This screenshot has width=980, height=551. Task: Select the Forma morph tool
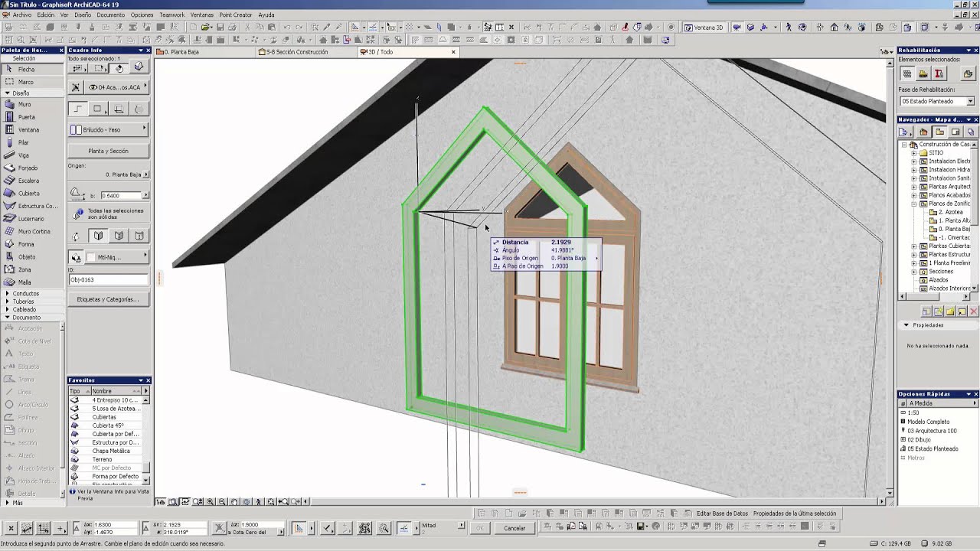coord(31,244)
